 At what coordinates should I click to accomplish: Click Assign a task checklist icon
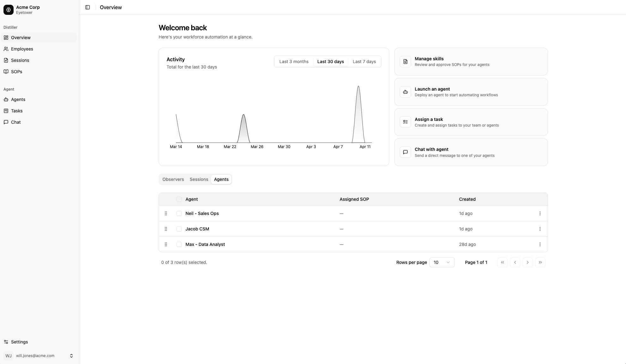point(405,122)
